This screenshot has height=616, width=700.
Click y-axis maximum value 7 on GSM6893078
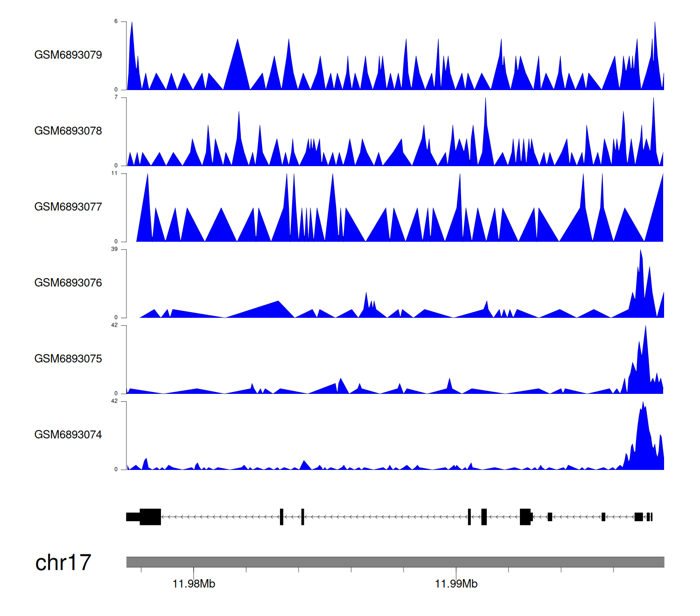(x=116, y=98)
